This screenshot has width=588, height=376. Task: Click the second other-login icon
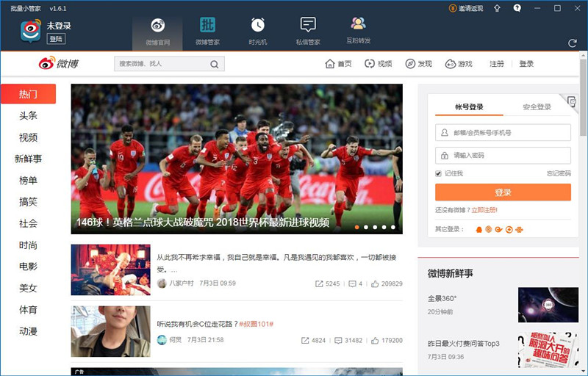point(489,230)
